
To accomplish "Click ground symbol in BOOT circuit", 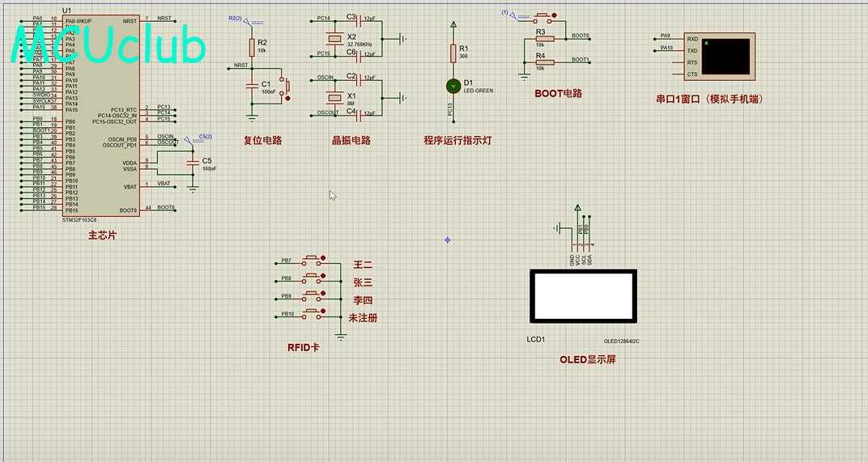I will click(524, 78).
